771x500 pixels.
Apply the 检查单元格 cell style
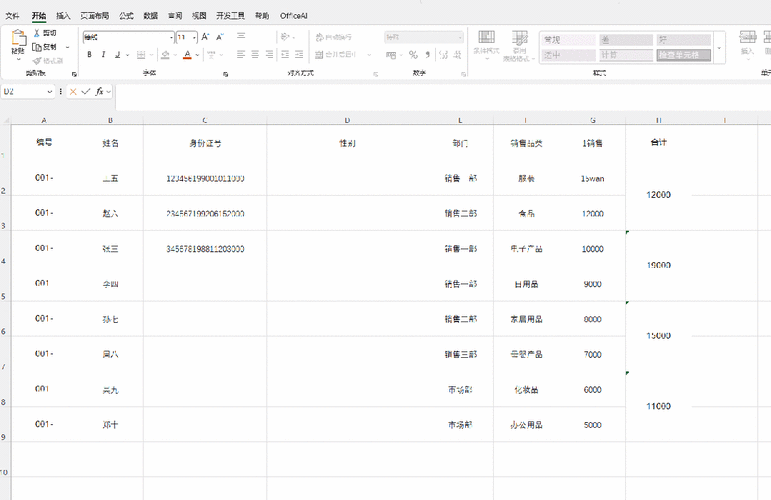point(683,55)
